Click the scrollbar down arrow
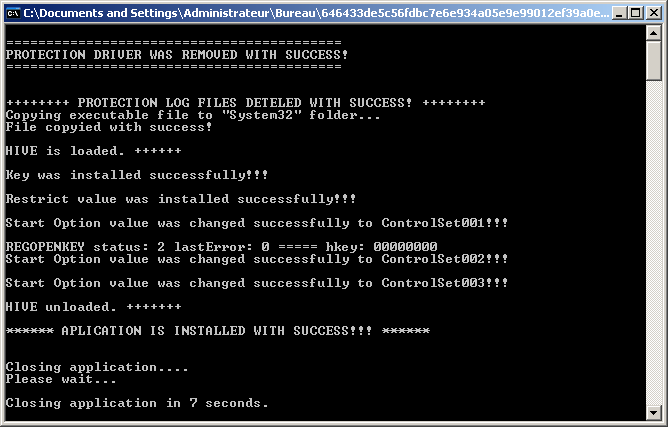This screenshot has height=427, width=668. pos(654,412)
